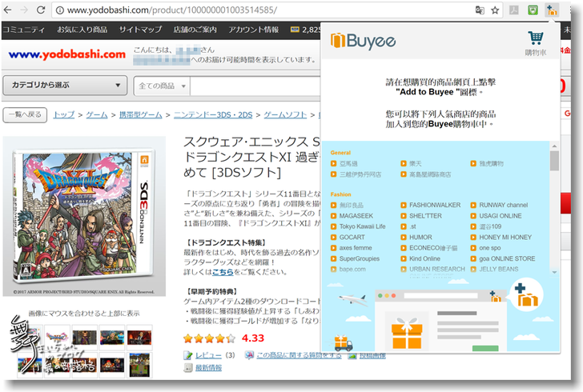Click the 一覧へ戻る button

[25, 114]
